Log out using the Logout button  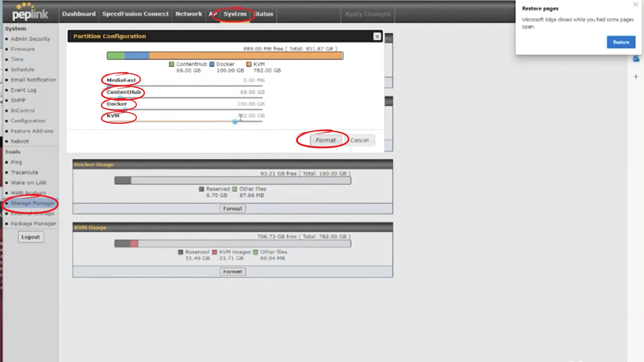(30, 237)
